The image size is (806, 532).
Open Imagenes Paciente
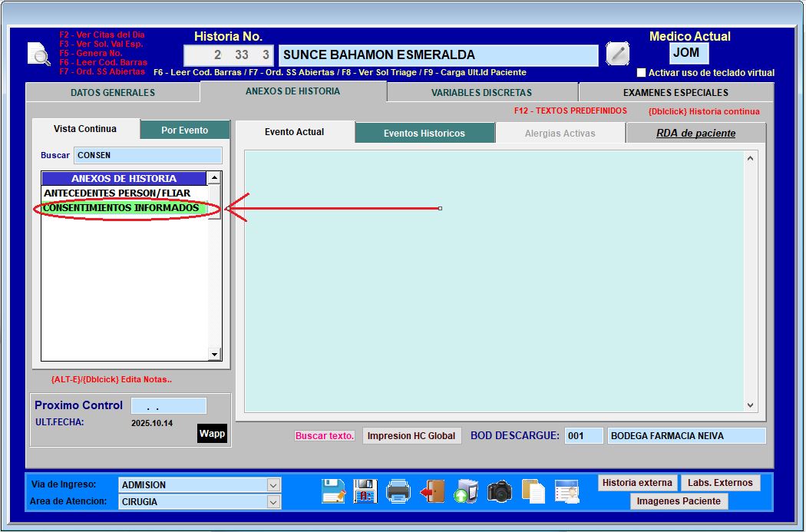679,501
